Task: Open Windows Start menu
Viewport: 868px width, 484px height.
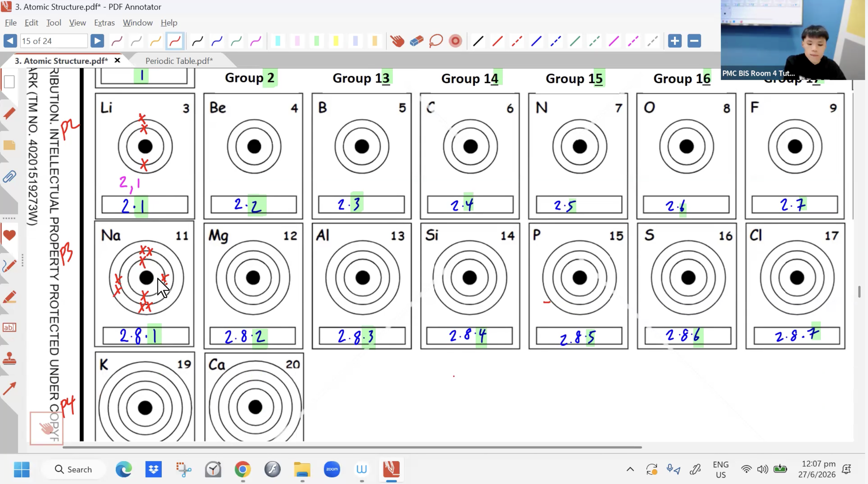Action: point(22,469)
